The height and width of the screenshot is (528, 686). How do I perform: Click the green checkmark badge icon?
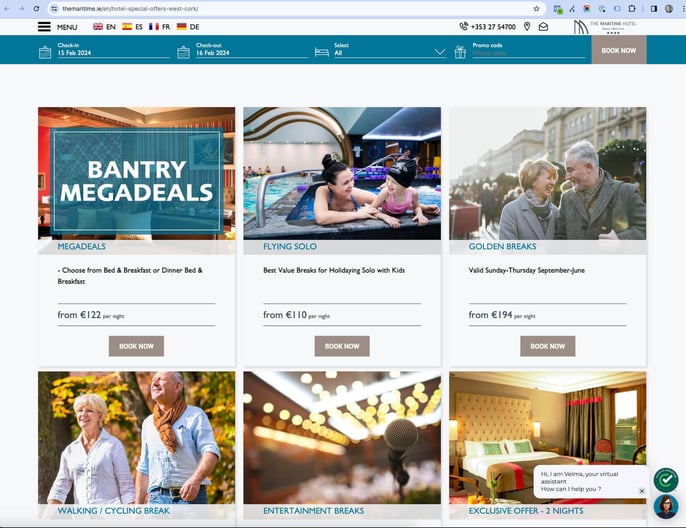666,479
